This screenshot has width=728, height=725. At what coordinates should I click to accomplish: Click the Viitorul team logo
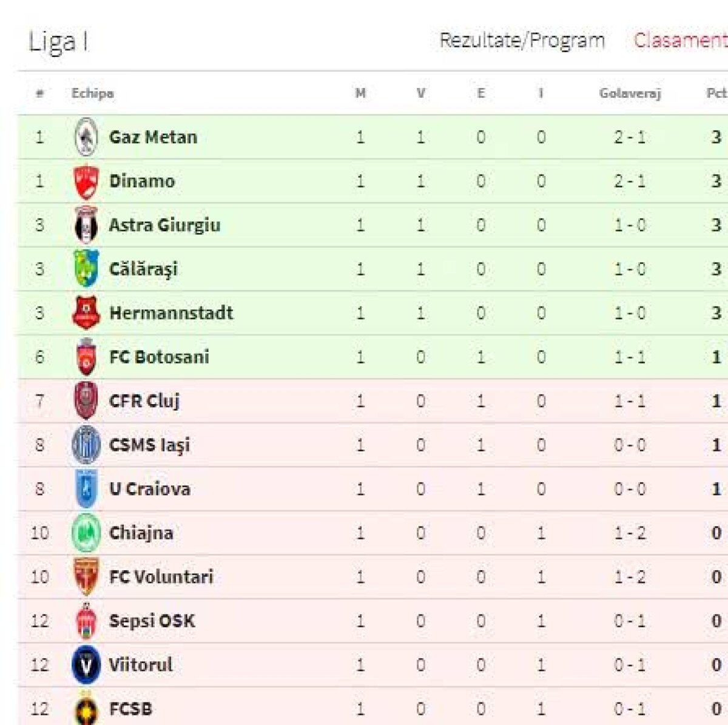click(86, 665)
